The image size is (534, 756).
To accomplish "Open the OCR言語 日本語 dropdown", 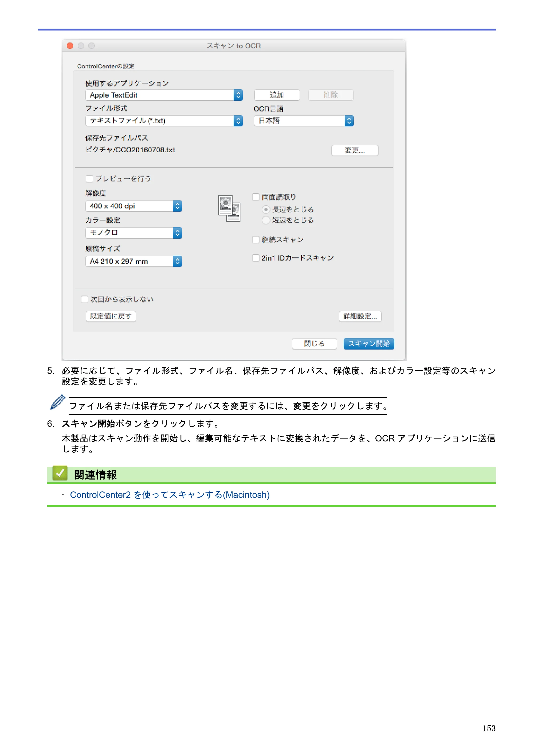I will coord(303,121).
